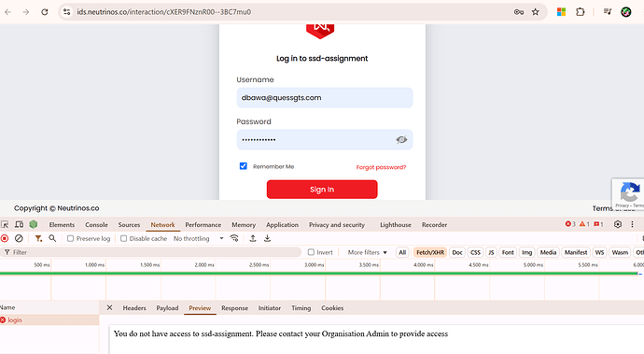Toggle the Img request type filter

[x=526, y=252]
